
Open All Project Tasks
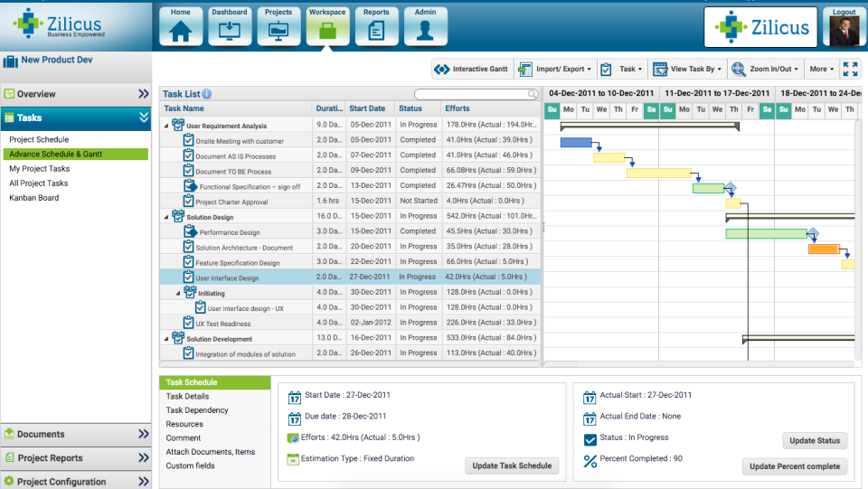38,183
